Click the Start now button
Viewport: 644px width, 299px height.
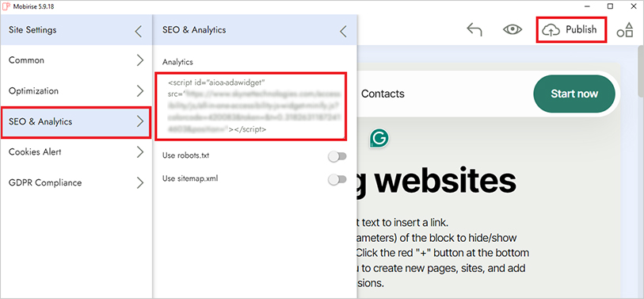click(x=574, y=94)
